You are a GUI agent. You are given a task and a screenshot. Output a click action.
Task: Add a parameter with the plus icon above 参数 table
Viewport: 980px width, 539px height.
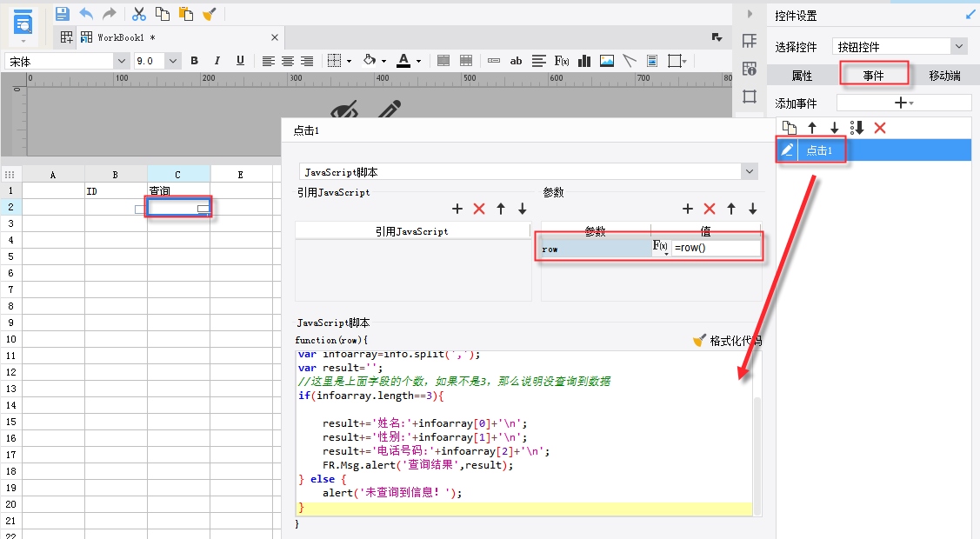click(x=687, y=209)
